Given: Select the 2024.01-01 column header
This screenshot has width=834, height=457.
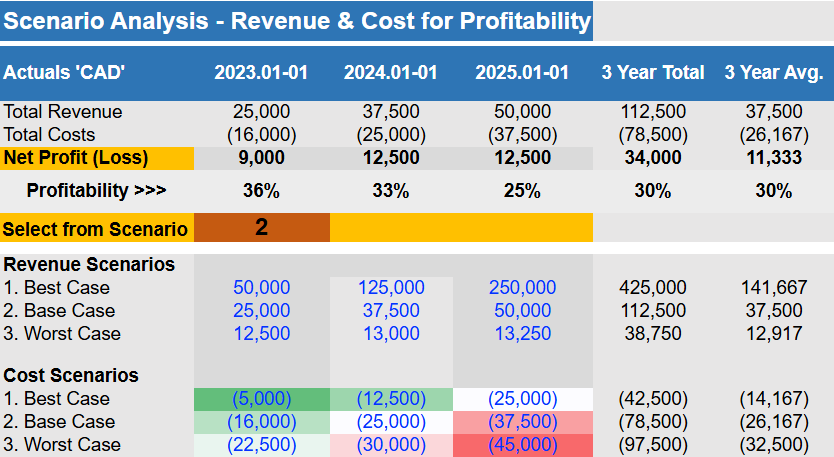Looking at the screenshot, I should pos(391,72).
